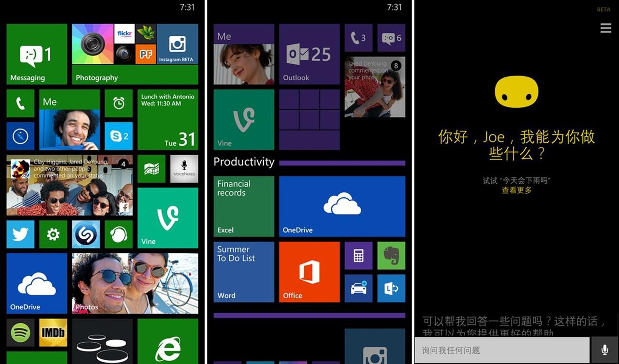Open the small camera tile beside PF
Image resolution: width=619 pixels, height=364 pixels.
[125, 54]
